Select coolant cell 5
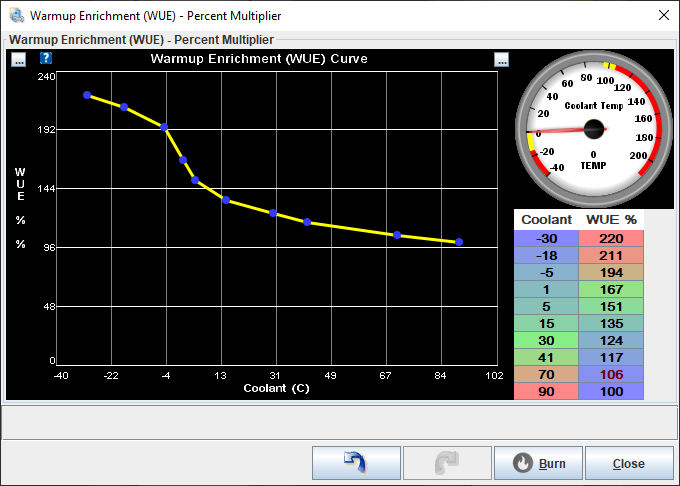 pos(546,307)
